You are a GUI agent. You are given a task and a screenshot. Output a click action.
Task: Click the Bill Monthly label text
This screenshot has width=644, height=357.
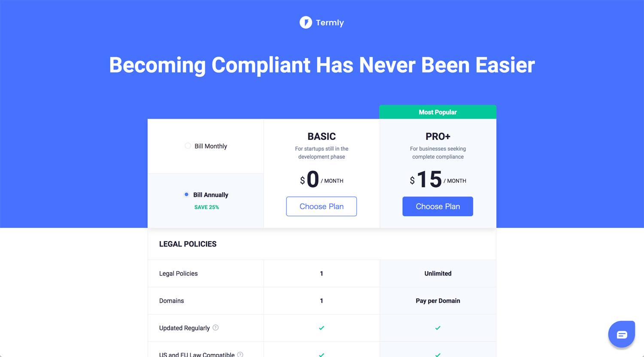point(211,146)
